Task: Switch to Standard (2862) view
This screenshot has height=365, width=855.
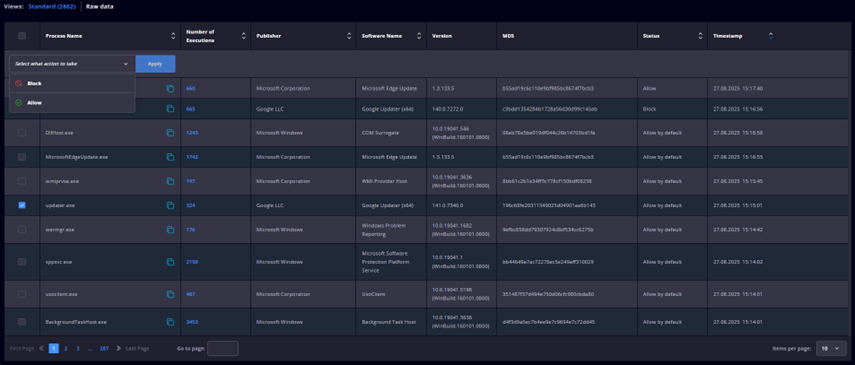Action: (x=51, y=7)
